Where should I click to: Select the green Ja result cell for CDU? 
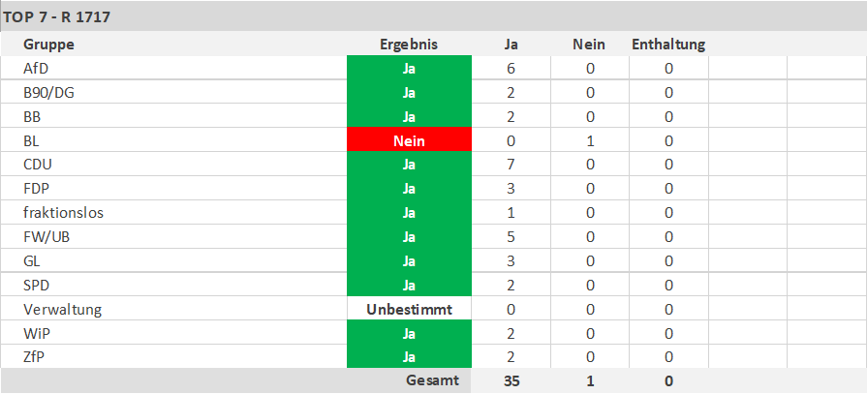(409, 165)
